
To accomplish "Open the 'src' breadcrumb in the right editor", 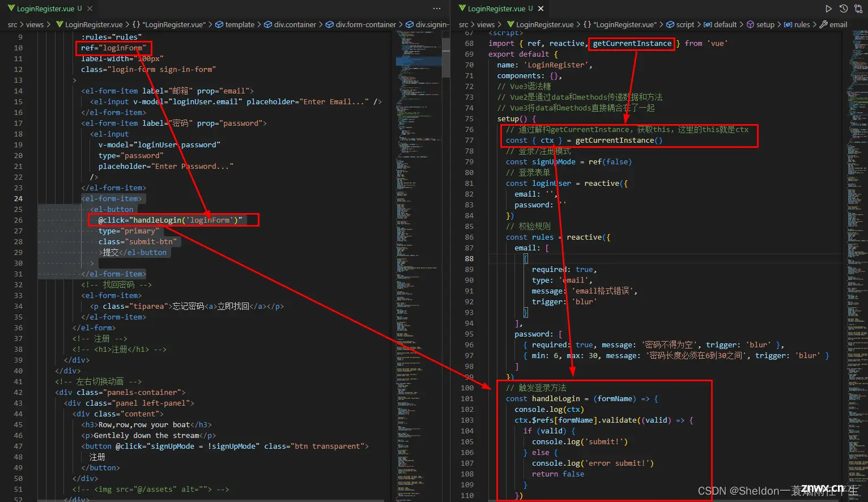I will click(x=463, y=24).
